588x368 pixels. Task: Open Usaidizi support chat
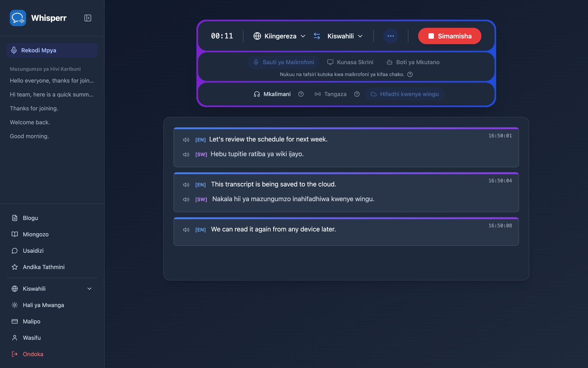(x=52, y=251)
